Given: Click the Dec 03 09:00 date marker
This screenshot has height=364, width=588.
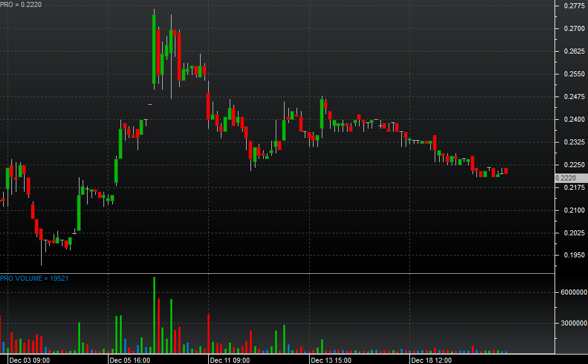Looking at the screenshot, I should point(25,360).
